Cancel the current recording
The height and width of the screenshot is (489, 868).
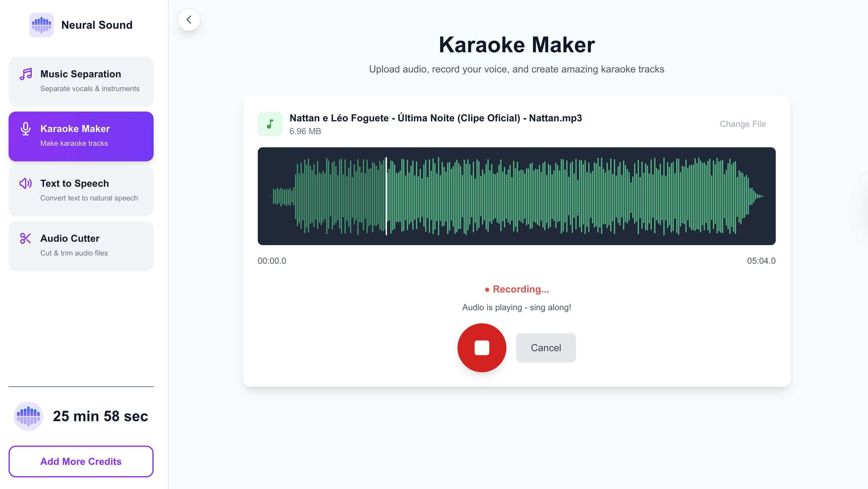[x=545, y=348]
